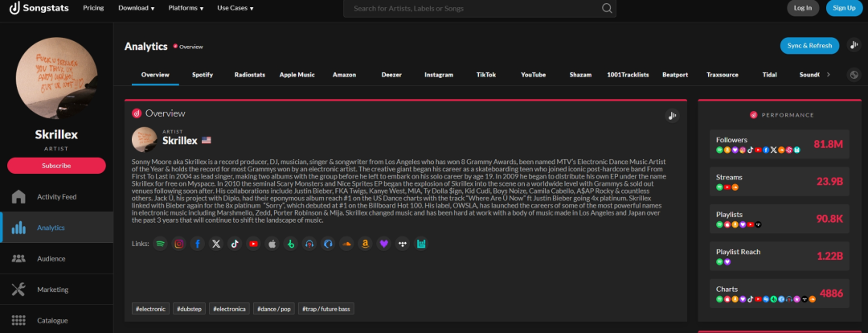Click the Sign Up button
This screenshot has width=868, height=333.
844,8
